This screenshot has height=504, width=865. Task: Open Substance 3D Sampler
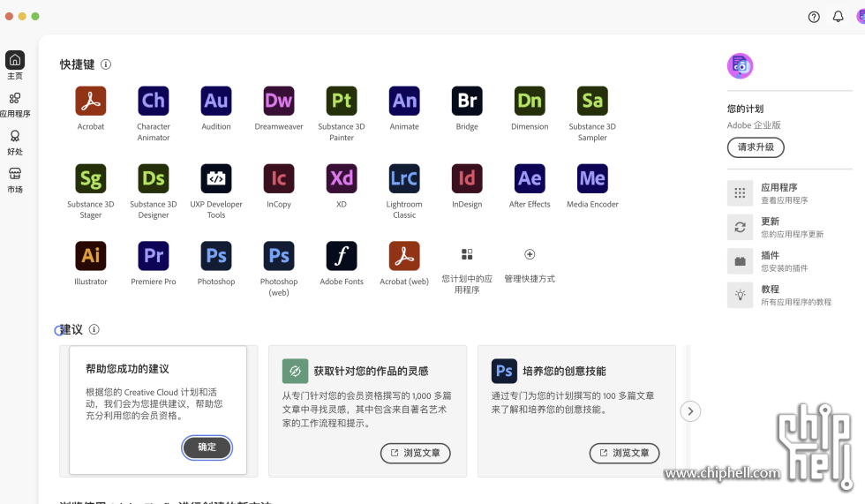click(592, 101)
